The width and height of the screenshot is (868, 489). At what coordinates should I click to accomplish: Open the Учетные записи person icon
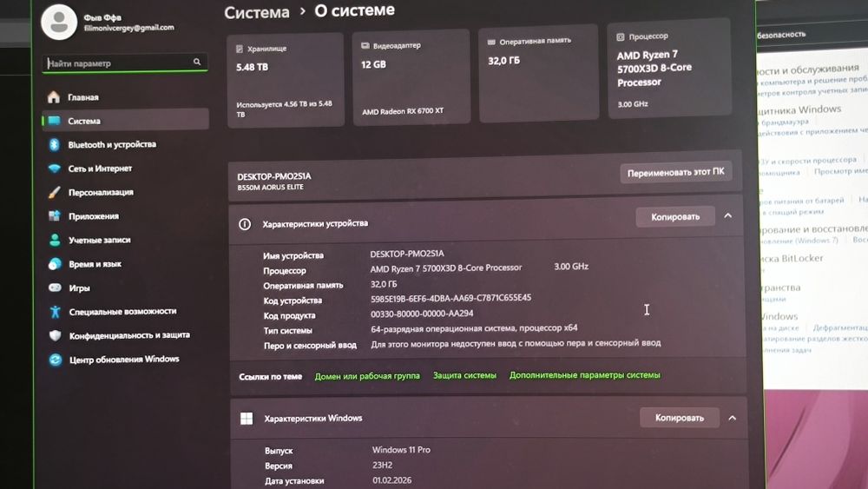pyautogui.click(x=55, y=240)
